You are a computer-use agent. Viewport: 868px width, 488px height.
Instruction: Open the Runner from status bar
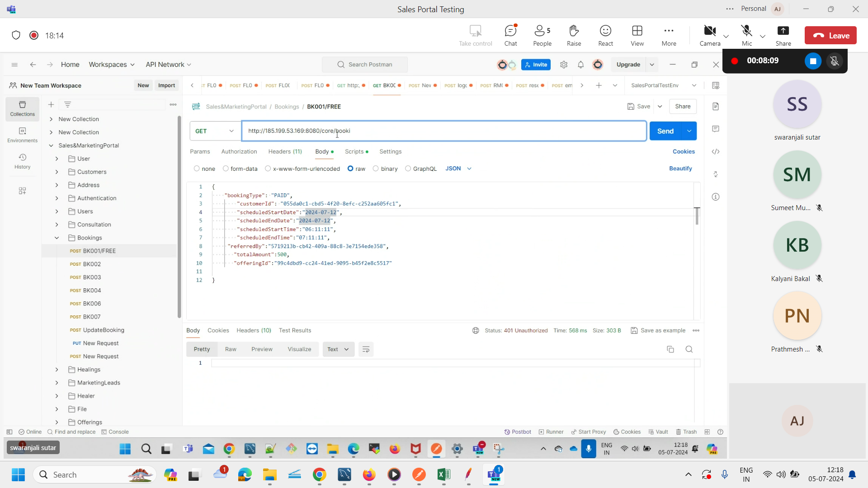point(551,432)
